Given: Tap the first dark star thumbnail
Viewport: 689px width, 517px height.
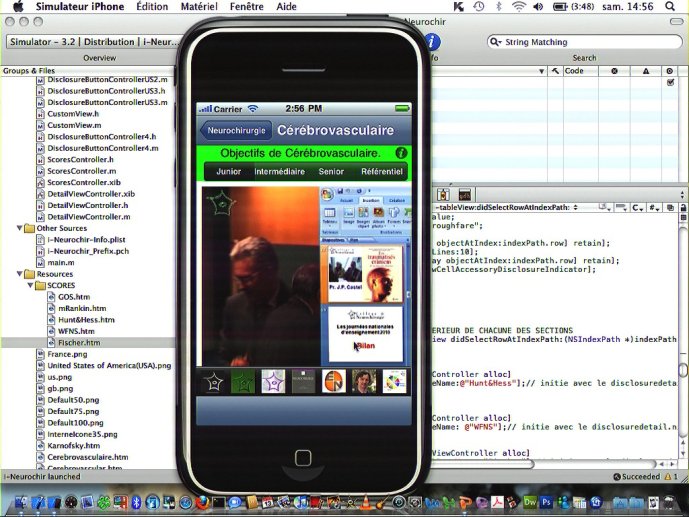Looking at the screenshot, I should 213,381.
